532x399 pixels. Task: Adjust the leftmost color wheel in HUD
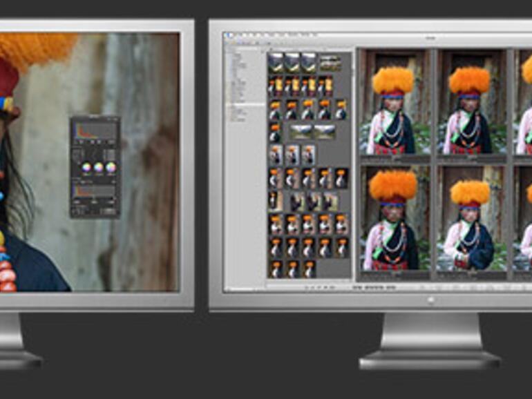tap(86, 168)
